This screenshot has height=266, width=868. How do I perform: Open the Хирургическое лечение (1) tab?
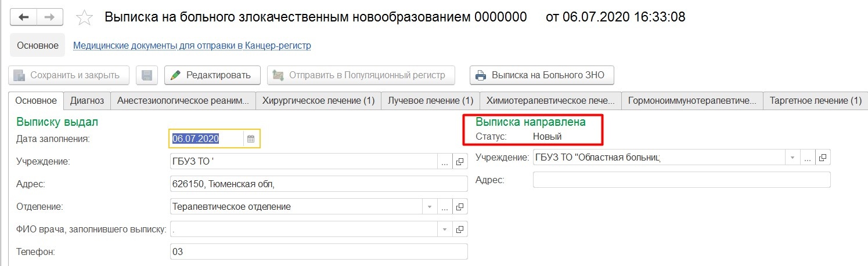[318, 101]
